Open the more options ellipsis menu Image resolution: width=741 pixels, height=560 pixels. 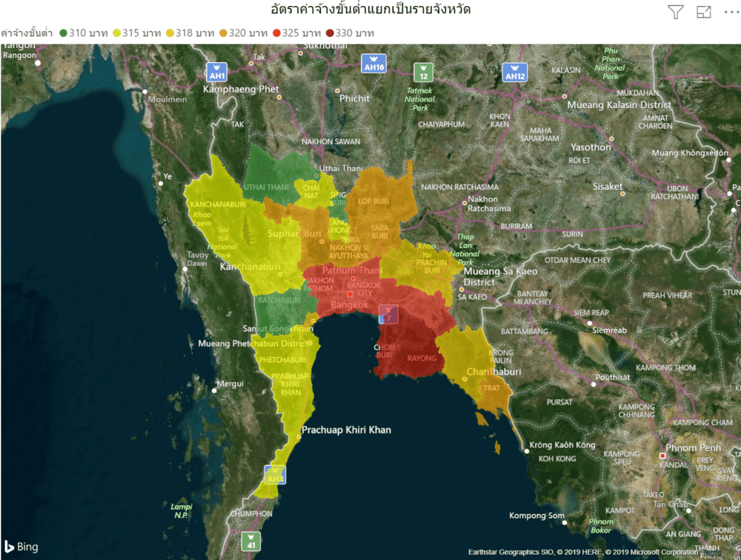coord(728,12)
